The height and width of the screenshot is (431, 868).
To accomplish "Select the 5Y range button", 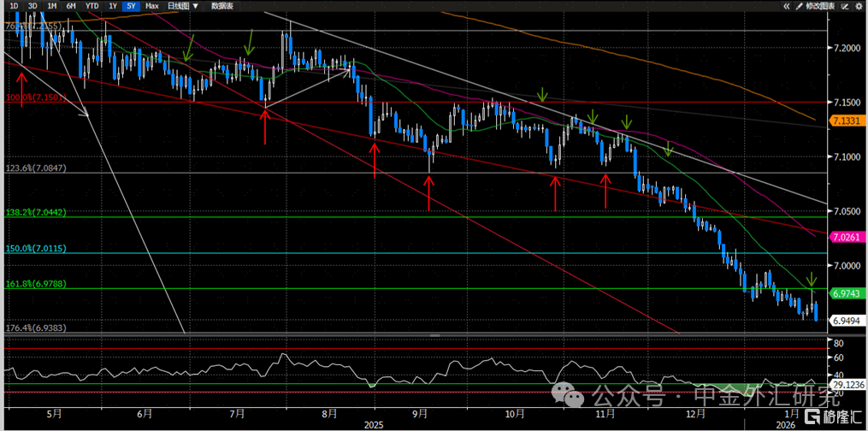I will click(130, 6).
